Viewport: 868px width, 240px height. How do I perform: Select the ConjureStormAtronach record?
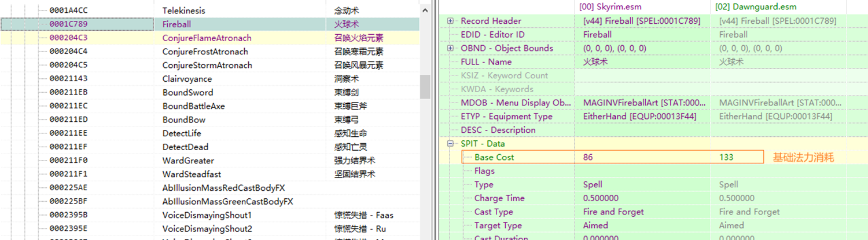pos(210,65)
